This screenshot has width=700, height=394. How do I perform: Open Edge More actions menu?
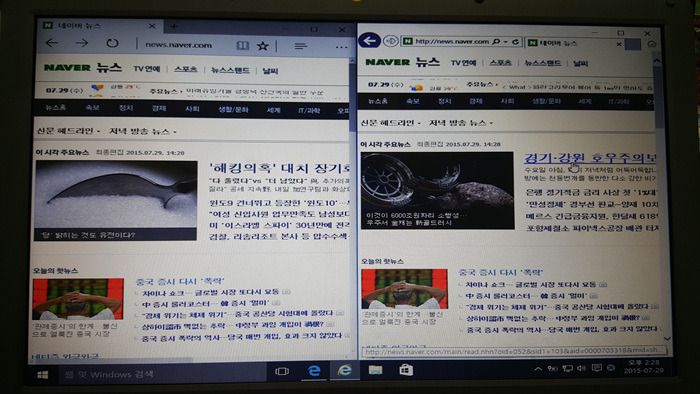341,46
